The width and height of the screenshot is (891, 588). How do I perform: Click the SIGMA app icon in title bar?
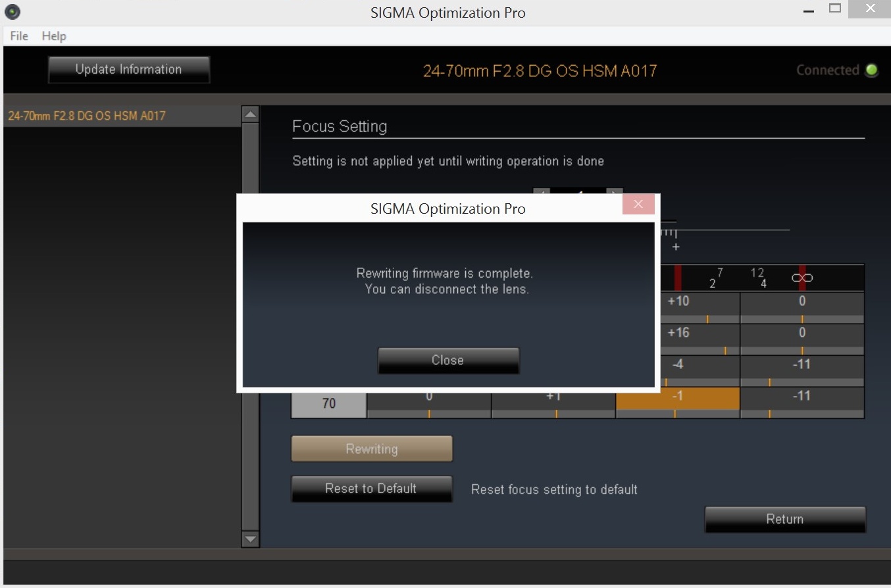[x=12, y=12]
